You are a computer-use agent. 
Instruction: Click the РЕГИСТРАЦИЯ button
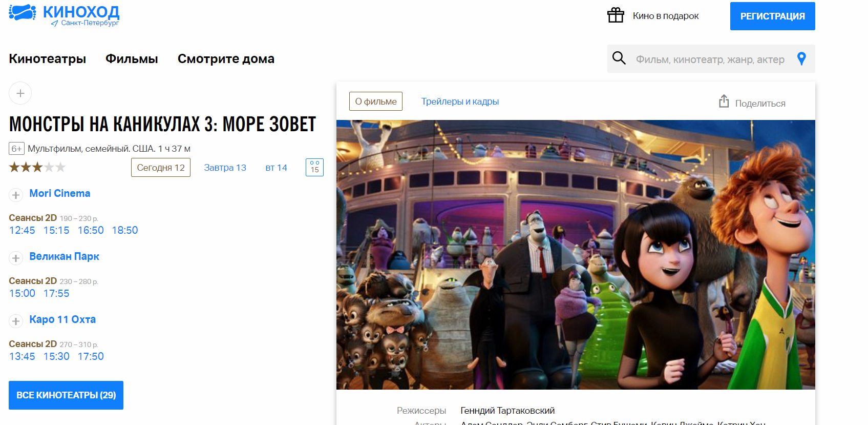772,16
